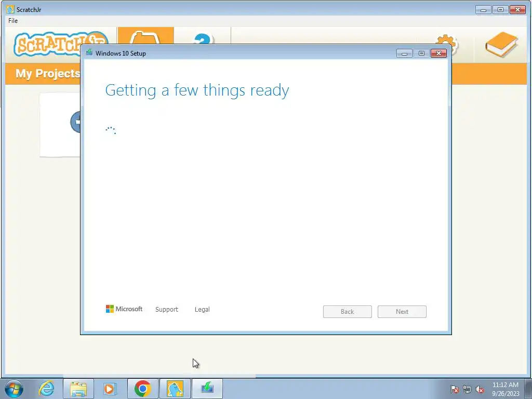The height and width of the screenshot is (399, 532).
Task: Select the orange home projects tab icon
Action: [145, 36]
